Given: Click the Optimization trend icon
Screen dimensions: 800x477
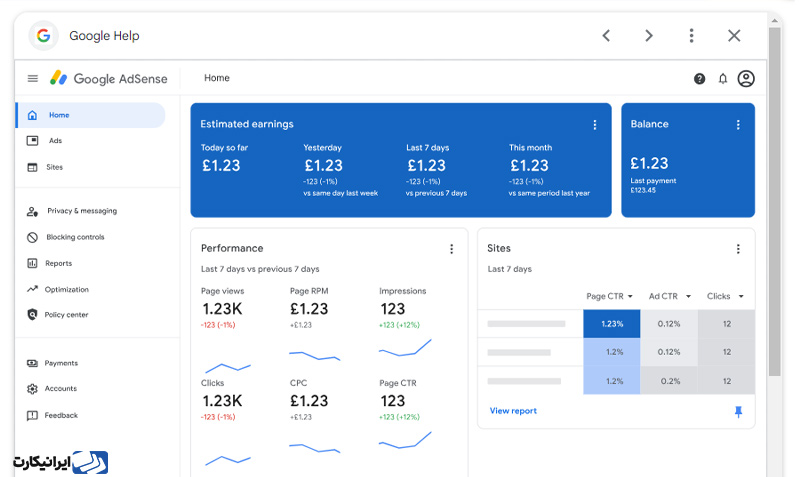Looking at the screenshot, I should pyautogui.click(x=32, y=289).
